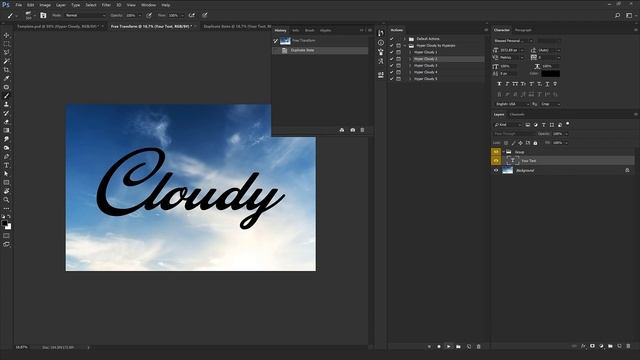
Task: Open the Filter menu
Action: [x=106, y=5]
